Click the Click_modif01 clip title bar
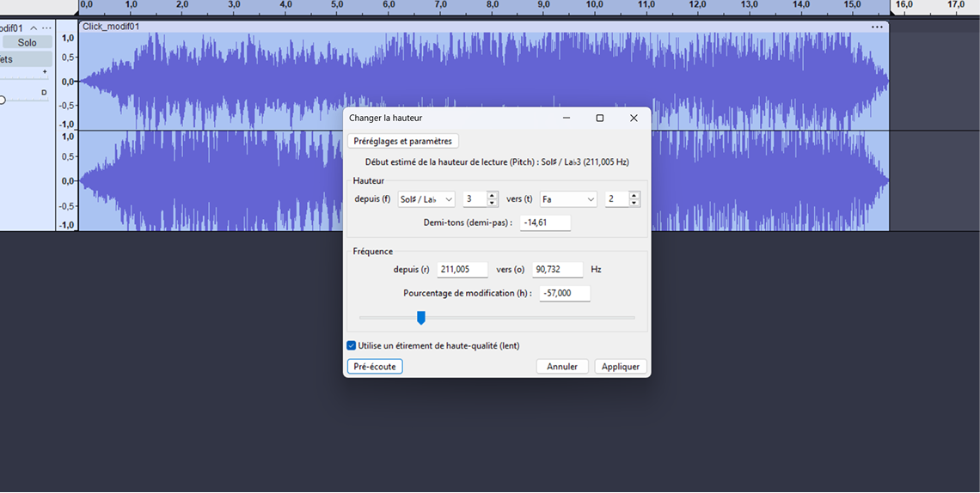This screenshot has width=980, height=493. [x=430, y=27]
